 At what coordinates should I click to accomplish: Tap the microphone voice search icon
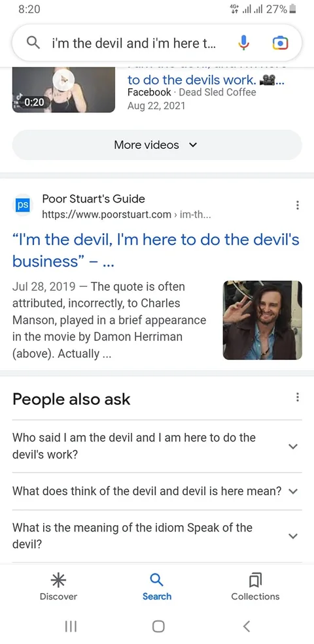click(x=243, y=43)
